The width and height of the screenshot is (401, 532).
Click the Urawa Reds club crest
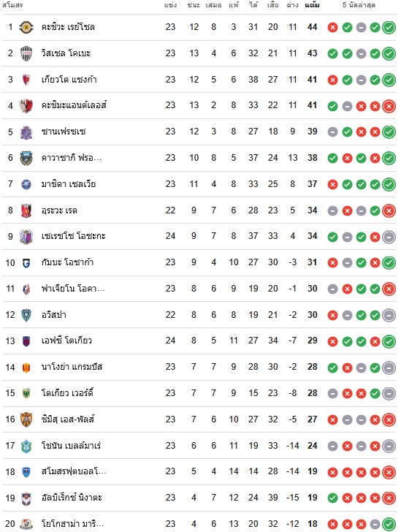pos(26,210)
